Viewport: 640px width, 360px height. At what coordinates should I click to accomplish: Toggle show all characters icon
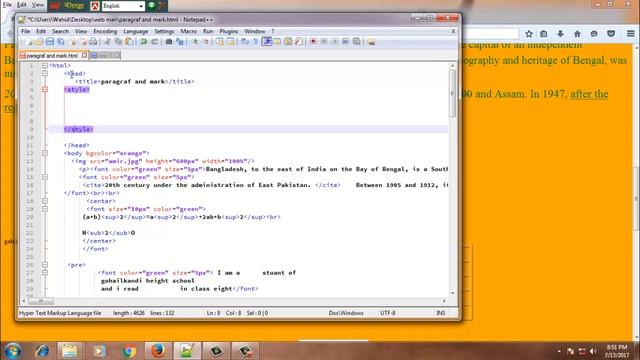256,42
